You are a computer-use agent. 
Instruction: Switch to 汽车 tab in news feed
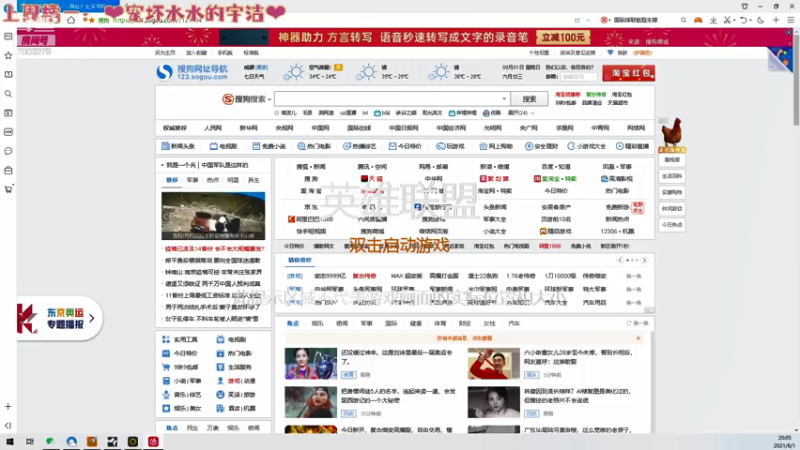tap(514, 323)
